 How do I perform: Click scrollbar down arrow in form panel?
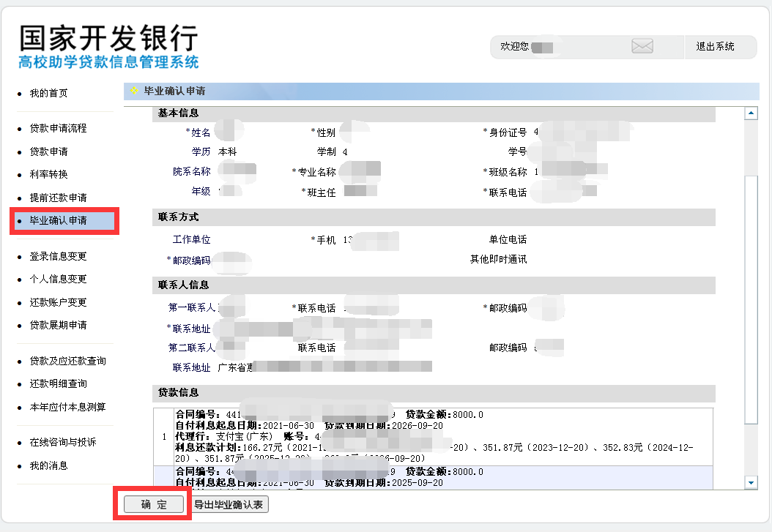coord(751,483)
